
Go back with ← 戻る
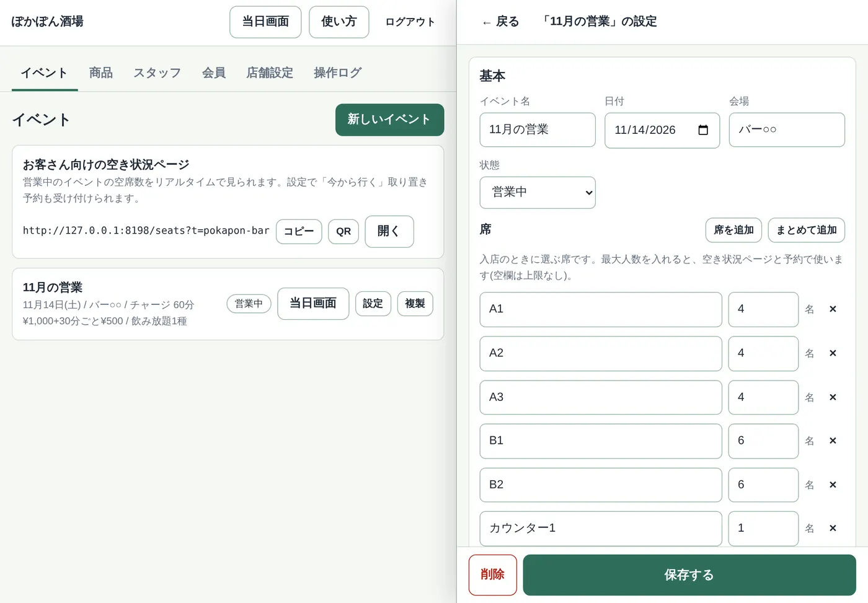click(500, 22)
